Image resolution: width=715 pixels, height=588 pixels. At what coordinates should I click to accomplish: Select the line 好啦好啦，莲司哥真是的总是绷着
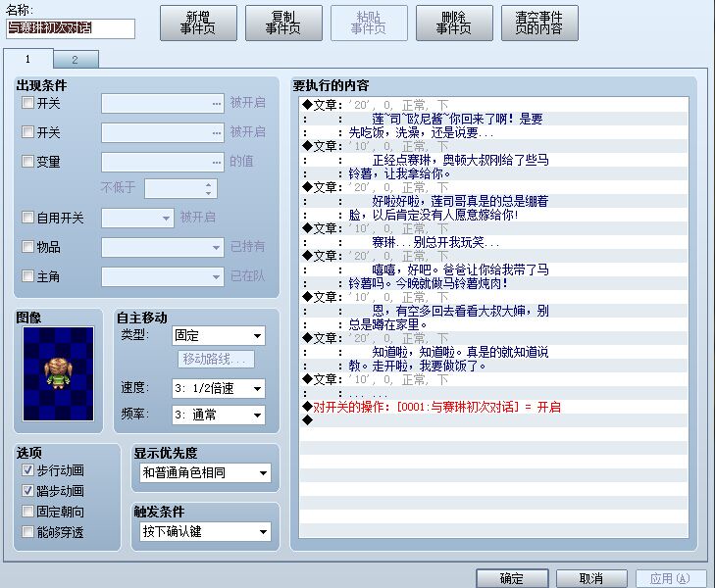494,201
